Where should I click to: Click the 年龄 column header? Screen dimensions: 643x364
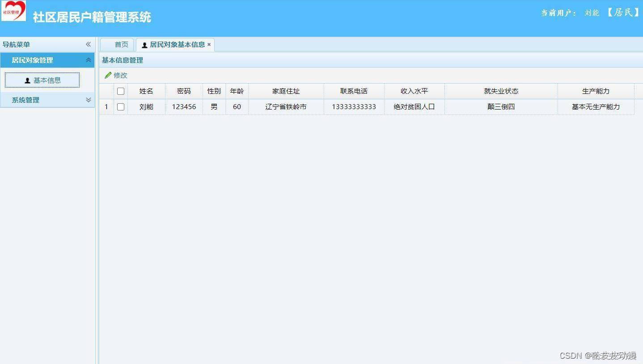pyautogui.click(x=237, y=91)
